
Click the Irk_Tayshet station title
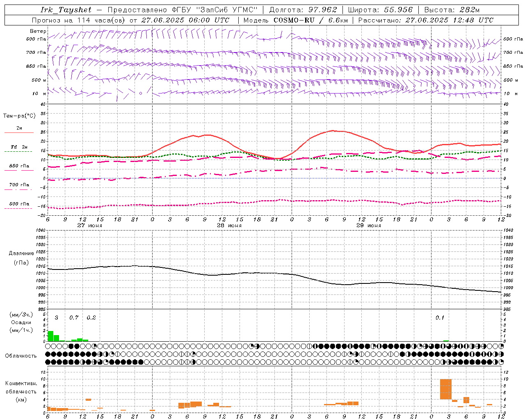click(66, 10)
